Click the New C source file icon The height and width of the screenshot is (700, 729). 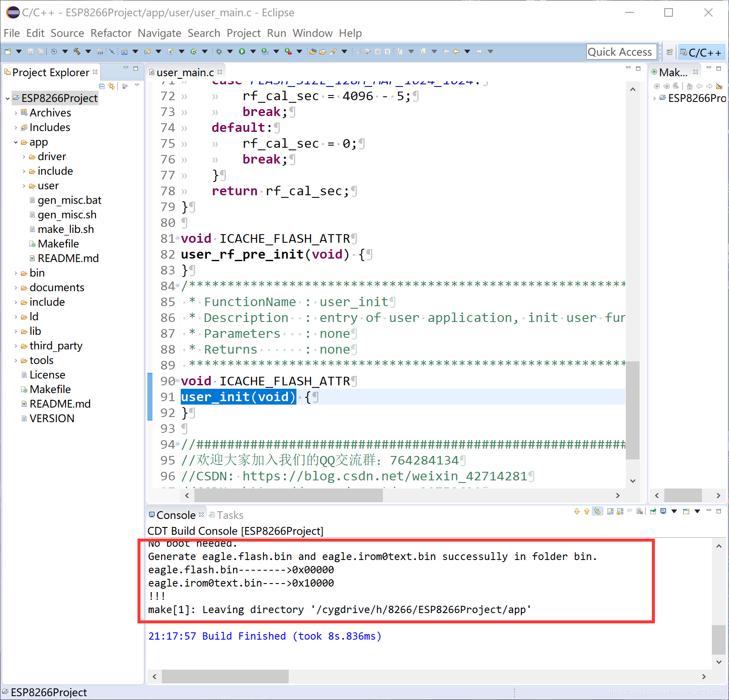pyautogui.click(x=170, y=52)
